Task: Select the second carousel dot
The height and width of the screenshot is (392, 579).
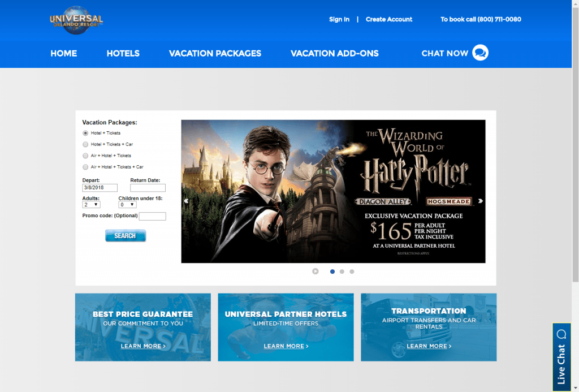Action: tap(342, 272)
